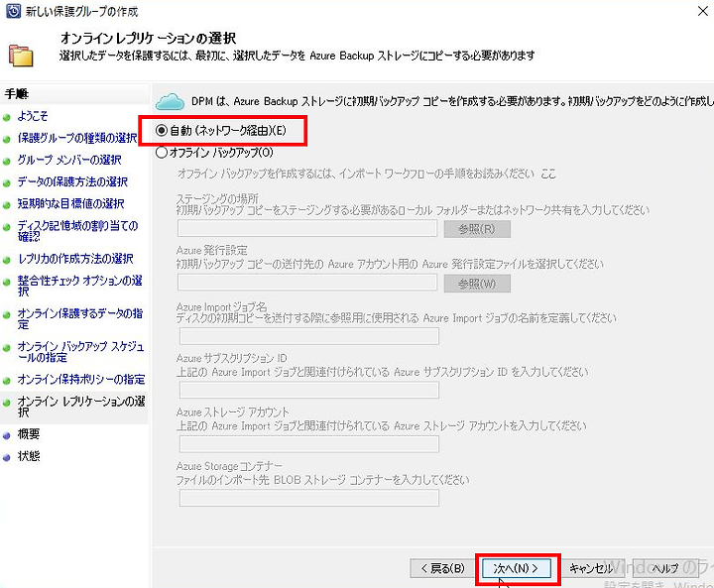Viewport: 714px width, 588px height.
Task: Click the 概要 step in the sidebar
Action: point(28,434)
